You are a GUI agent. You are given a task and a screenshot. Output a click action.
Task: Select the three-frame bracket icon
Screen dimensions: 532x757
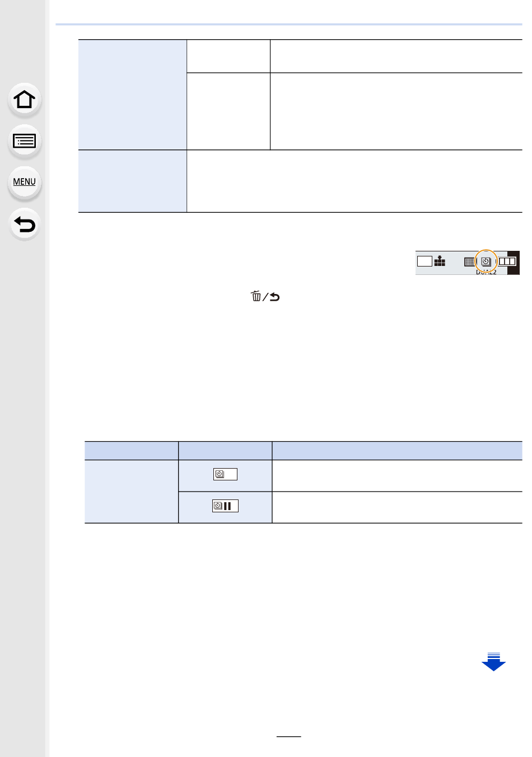(507, 261)
